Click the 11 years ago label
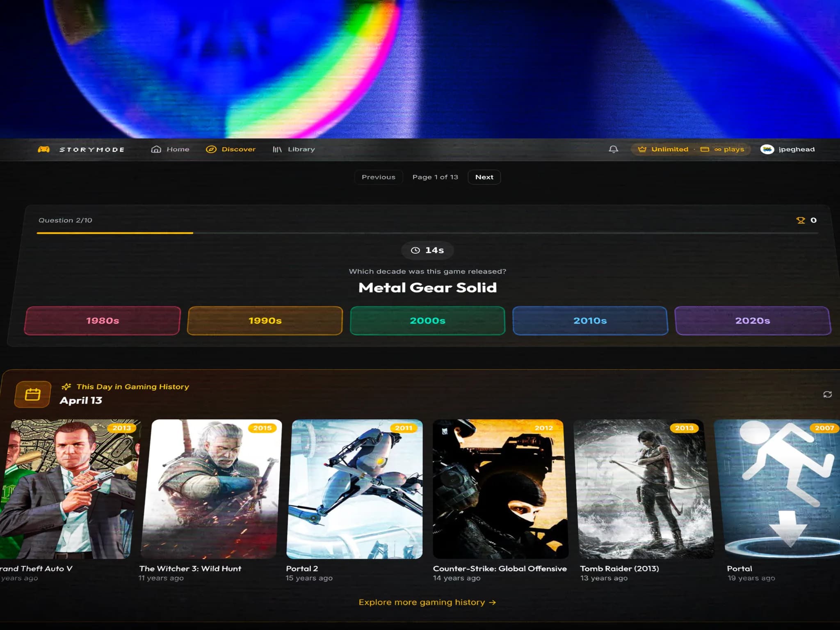 click(161, 578)
